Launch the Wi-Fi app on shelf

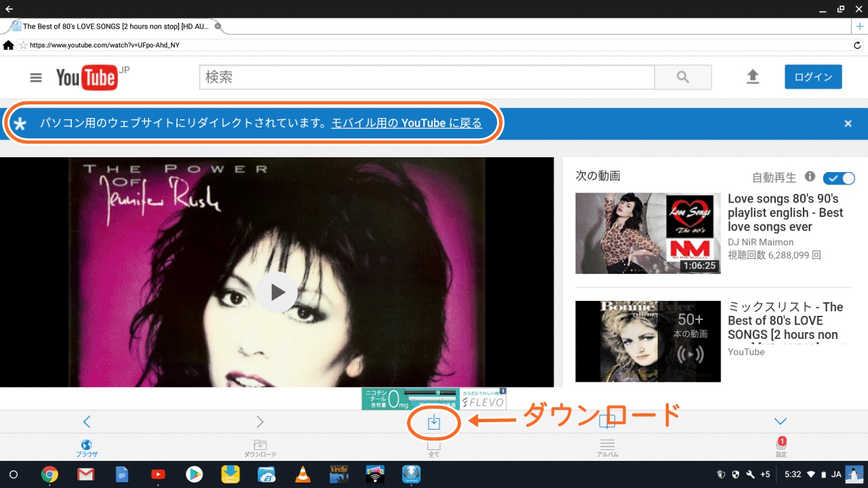click(x=375, y=474)
